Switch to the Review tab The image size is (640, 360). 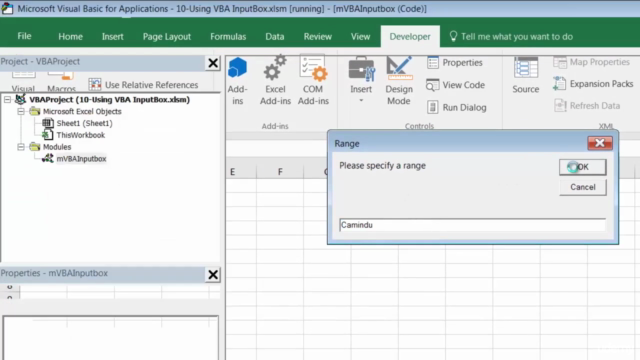318,36
